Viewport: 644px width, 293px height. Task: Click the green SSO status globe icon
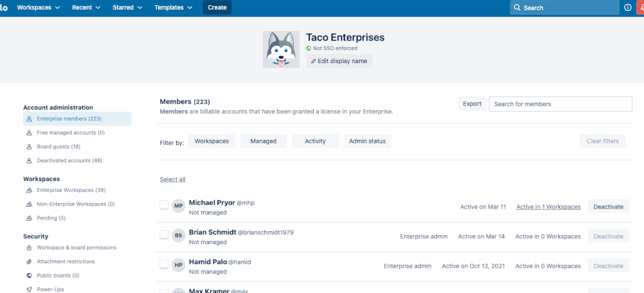point(308,48)
